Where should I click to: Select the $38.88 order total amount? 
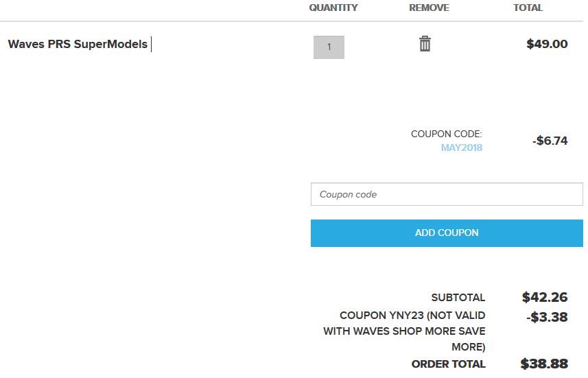544,364
